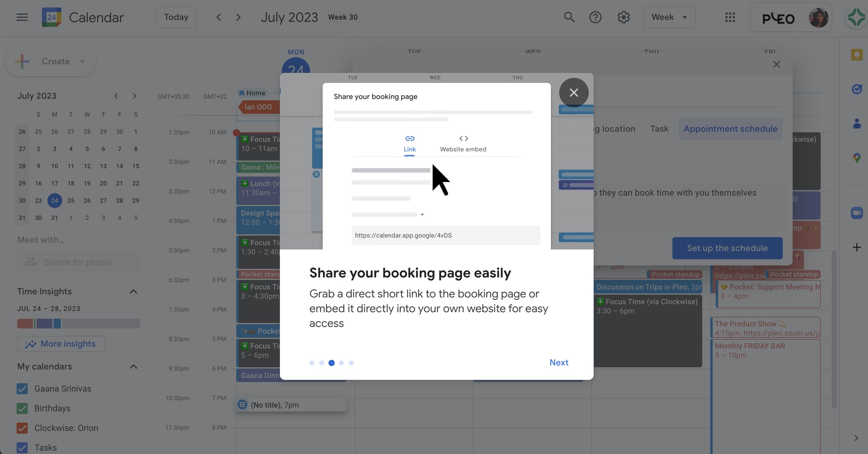Viewport: 868px width, 454px height.
Task: Open the Ian OOO all-day event
Action: pyautogui.click(x=258, y=107)
